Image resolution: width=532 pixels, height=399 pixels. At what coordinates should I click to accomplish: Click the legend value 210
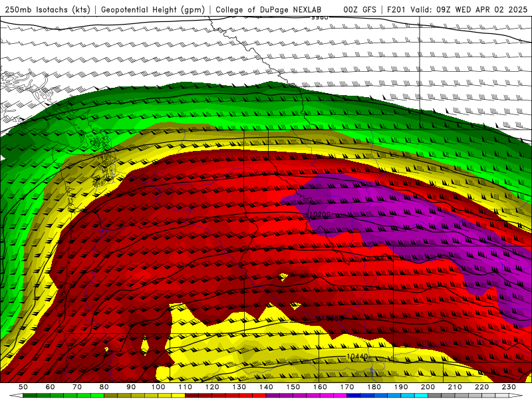(455, 387)
